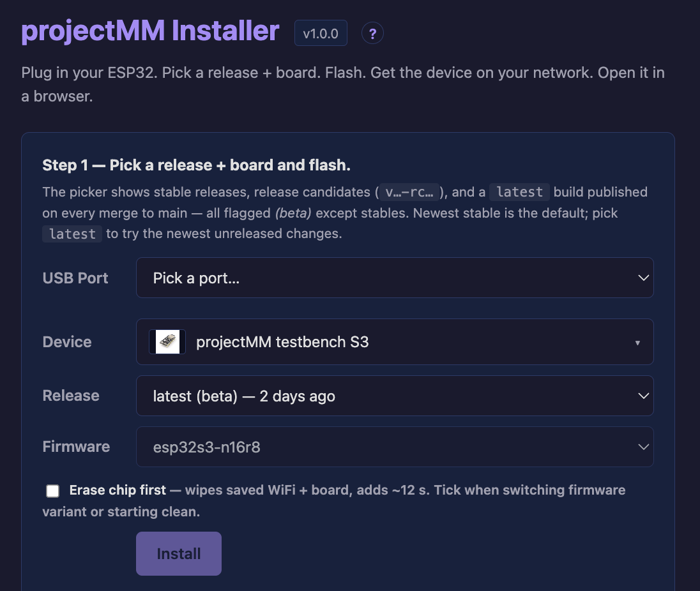This screenshot has height=591, width=700.
Task: Click the Install button
Action: coord(179,553)
